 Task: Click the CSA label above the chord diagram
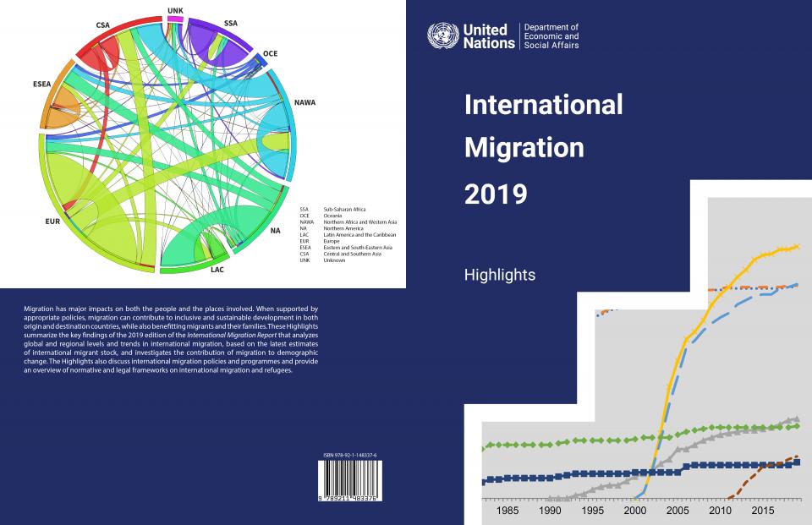point(102,25)
